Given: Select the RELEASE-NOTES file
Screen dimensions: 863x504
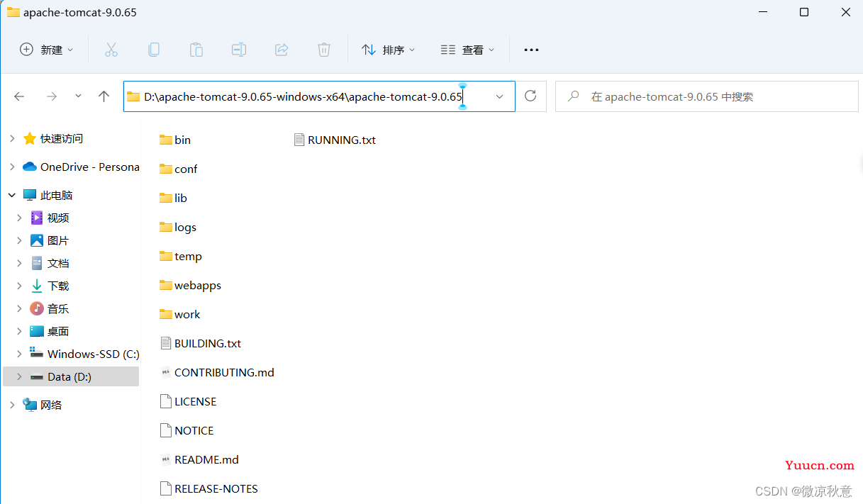Looking at the screenshot, I should click(208, 488).
